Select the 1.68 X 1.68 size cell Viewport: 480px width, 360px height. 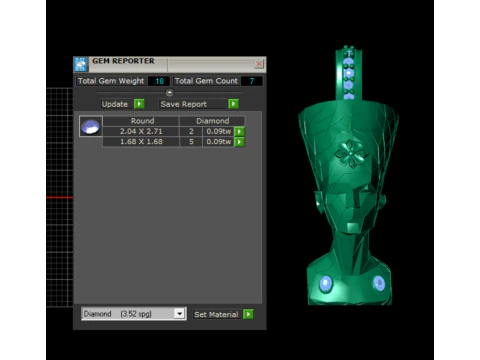(141, 142)
